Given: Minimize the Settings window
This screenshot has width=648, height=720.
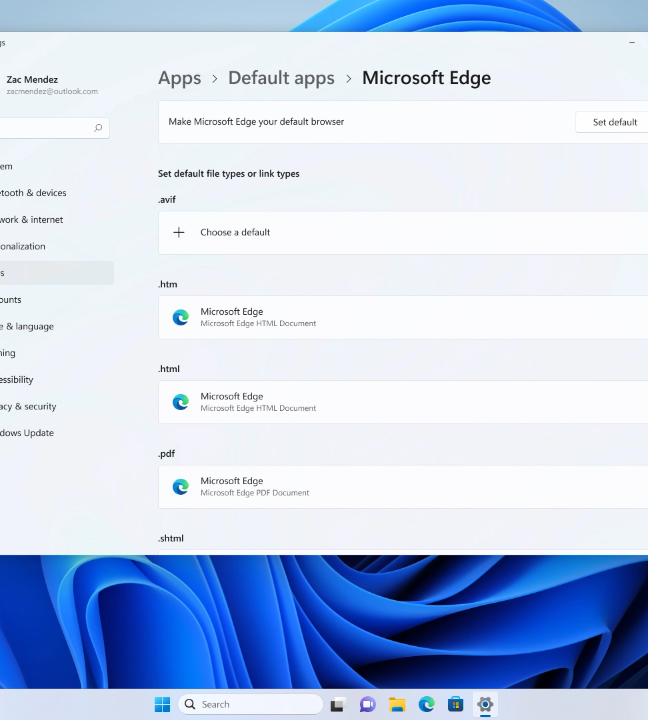Looking at the screenshot, I should pyautogui.click(x=632, y=42).
